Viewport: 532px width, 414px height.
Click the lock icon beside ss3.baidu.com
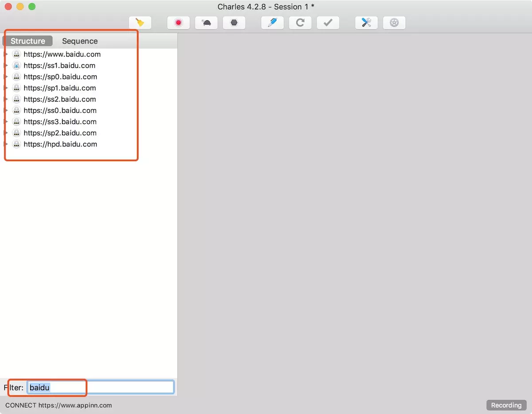pos(16,122)
